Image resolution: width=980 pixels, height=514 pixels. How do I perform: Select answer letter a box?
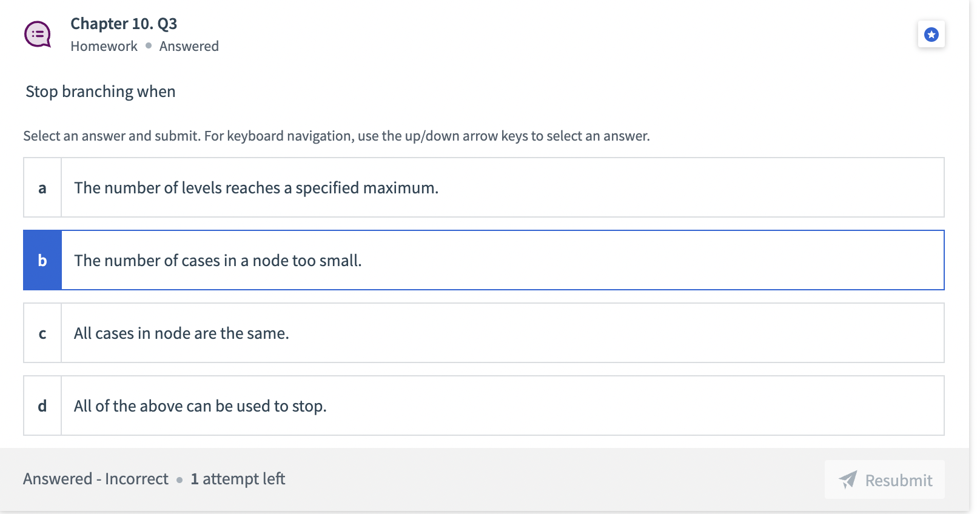click(42, 187)
